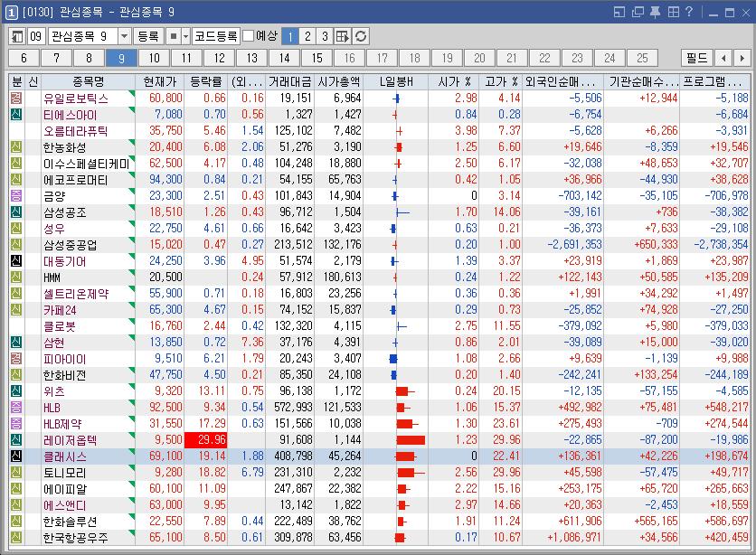Click the daily candle chart for 피아이이
Image resolution: width=756 pixels, height=555 pixels.
[395, 359]
